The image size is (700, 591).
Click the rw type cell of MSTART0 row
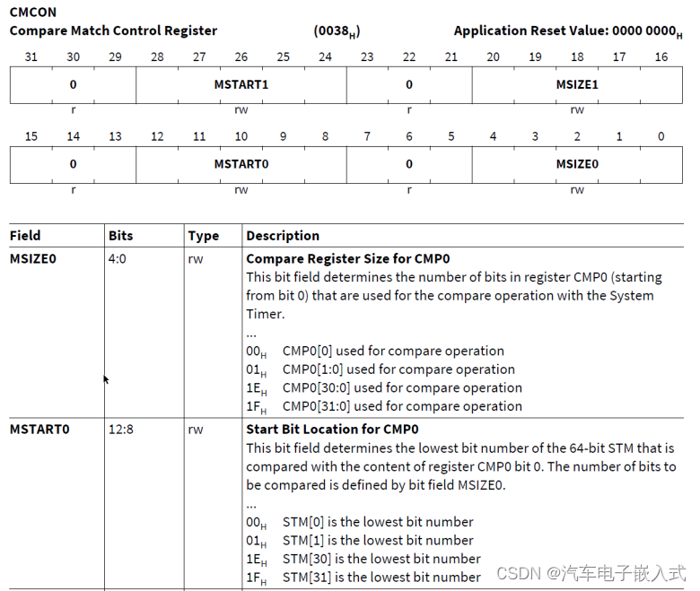pyautogui.click(x=196, y=430)
